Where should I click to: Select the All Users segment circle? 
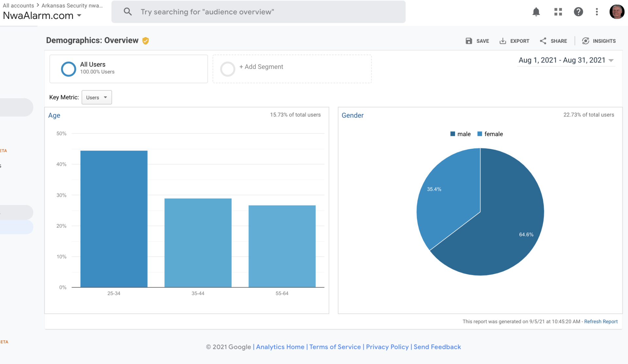click(x=68, y=69)
